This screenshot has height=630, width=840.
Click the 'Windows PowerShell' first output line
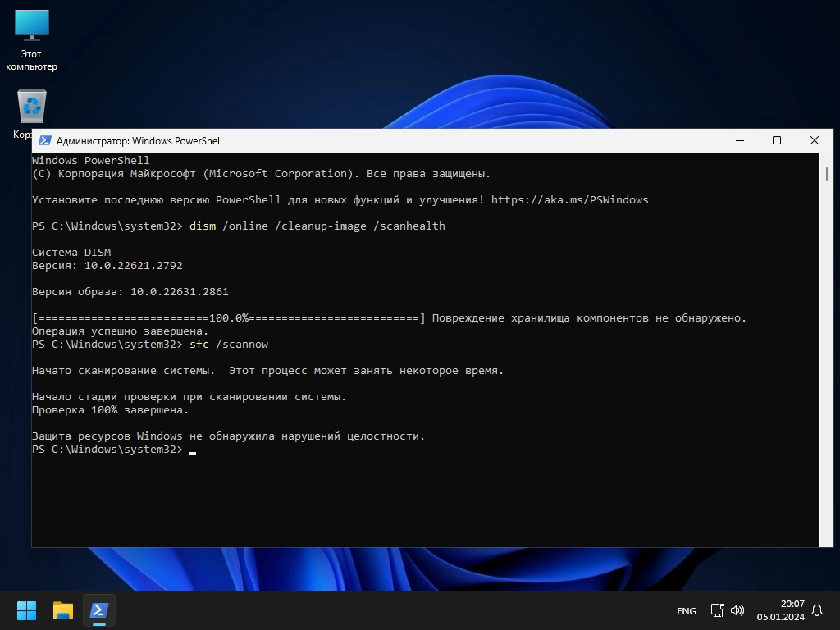click(x=90, y=160)
